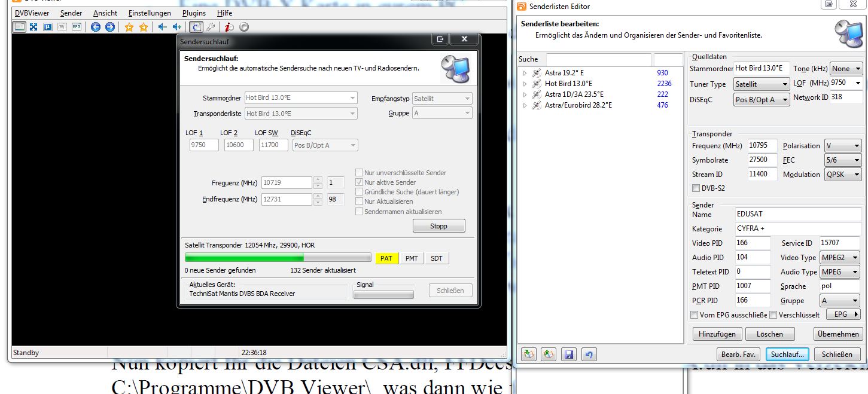Image resolution: width=868 pixels, height=394 pixels.
Task: Toggle the 'Verschlüsselt' checkbox
Action: pyautogui.click(x=773, y=315)
